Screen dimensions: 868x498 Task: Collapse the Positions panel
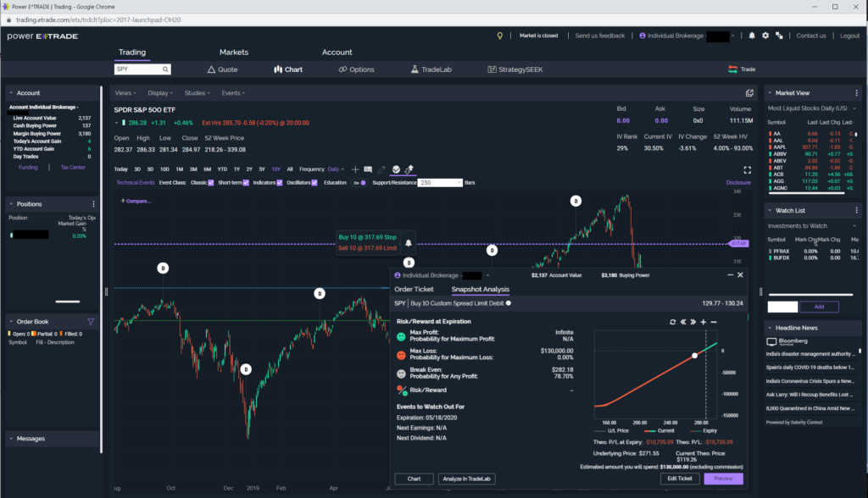(11, 204)
